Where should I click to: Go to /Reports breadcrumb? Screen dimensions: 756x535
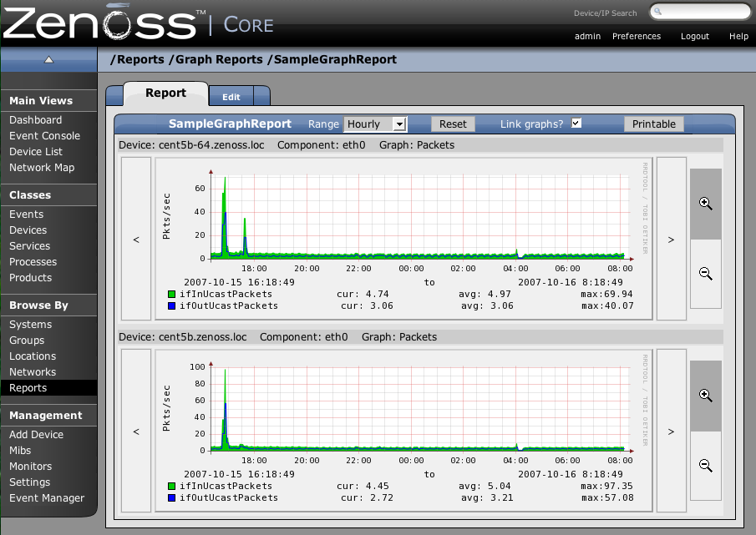(x=137, y=60)
